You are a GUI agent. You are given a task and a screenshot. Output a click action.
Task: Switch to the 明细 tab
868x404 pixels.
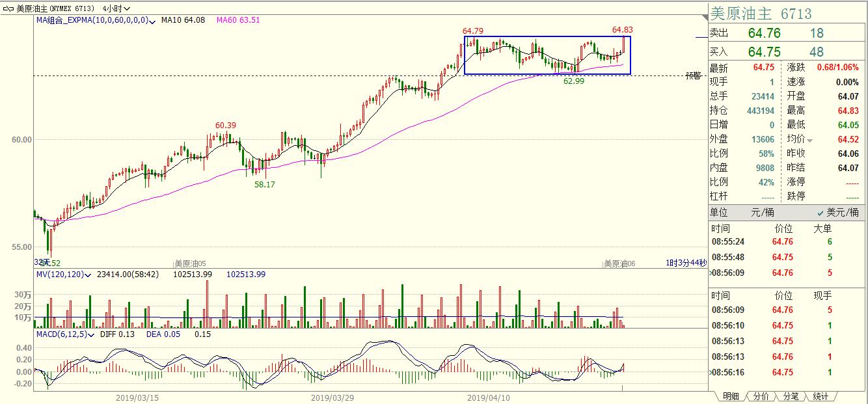click(731, 396)
